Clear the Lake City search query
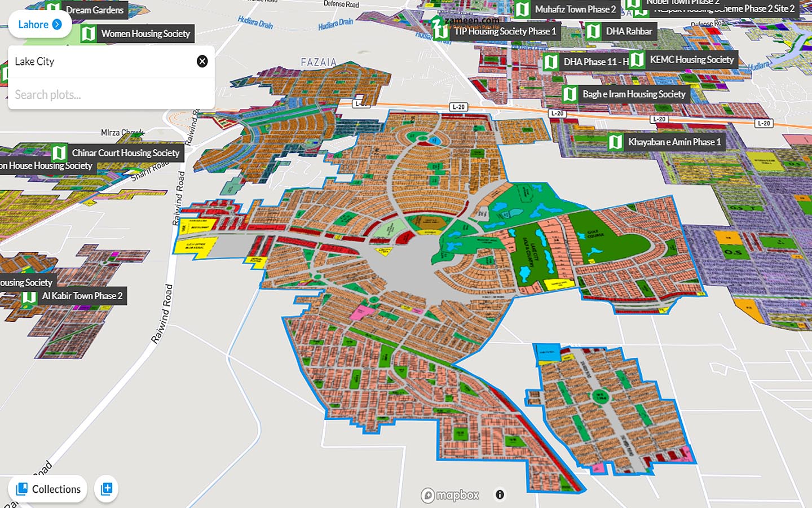Image resolution: width=812 pixels, height=508 pixels. click(202, 60)
